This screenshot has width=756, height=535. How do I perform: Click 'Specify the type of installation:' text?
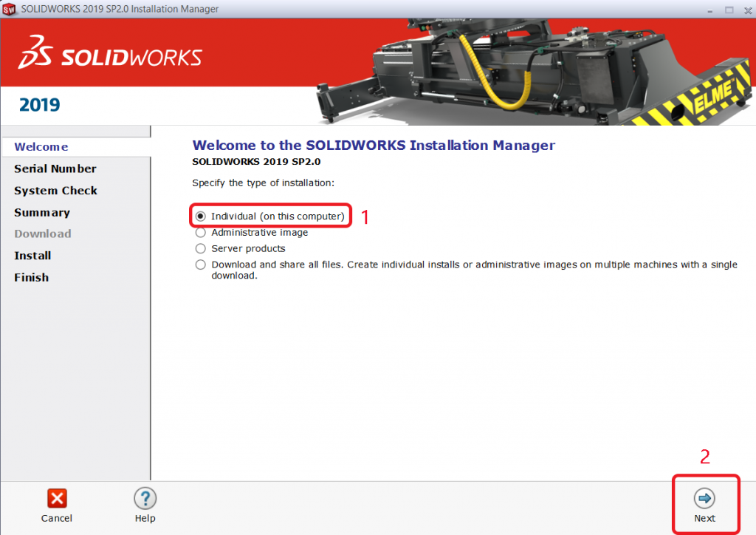(264, 183)
